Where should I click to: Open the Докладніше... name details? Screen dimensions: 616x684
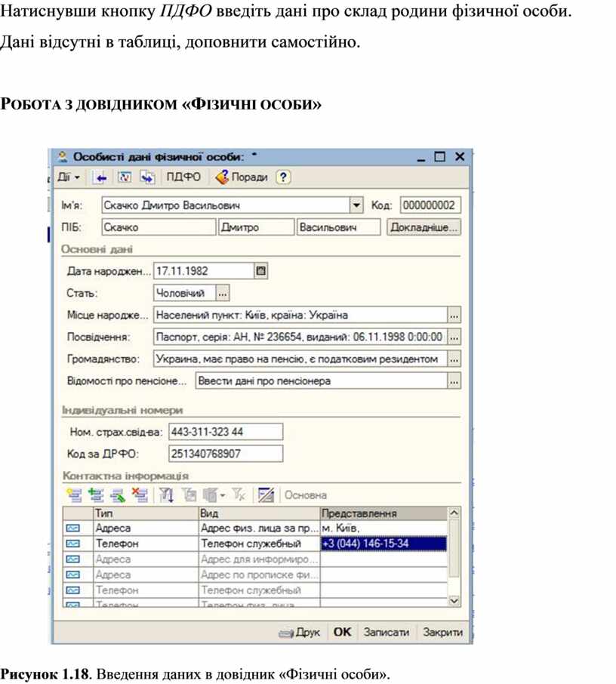(423, 227)
